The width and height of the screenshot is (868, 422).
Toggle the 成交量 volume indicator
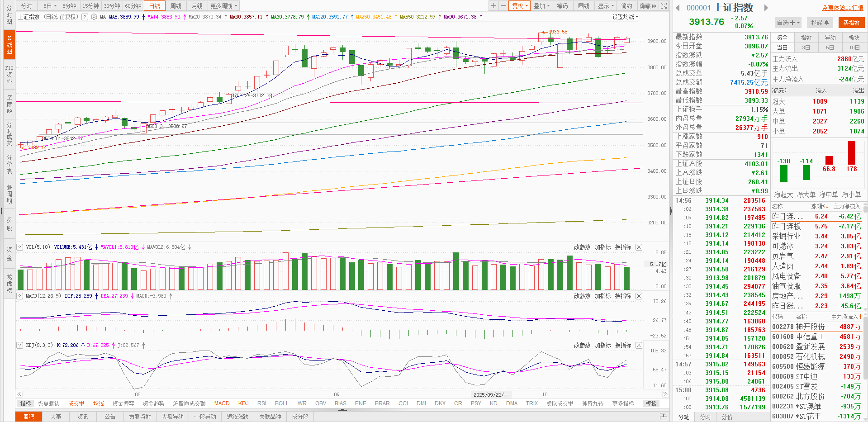(x=76, y=403)
